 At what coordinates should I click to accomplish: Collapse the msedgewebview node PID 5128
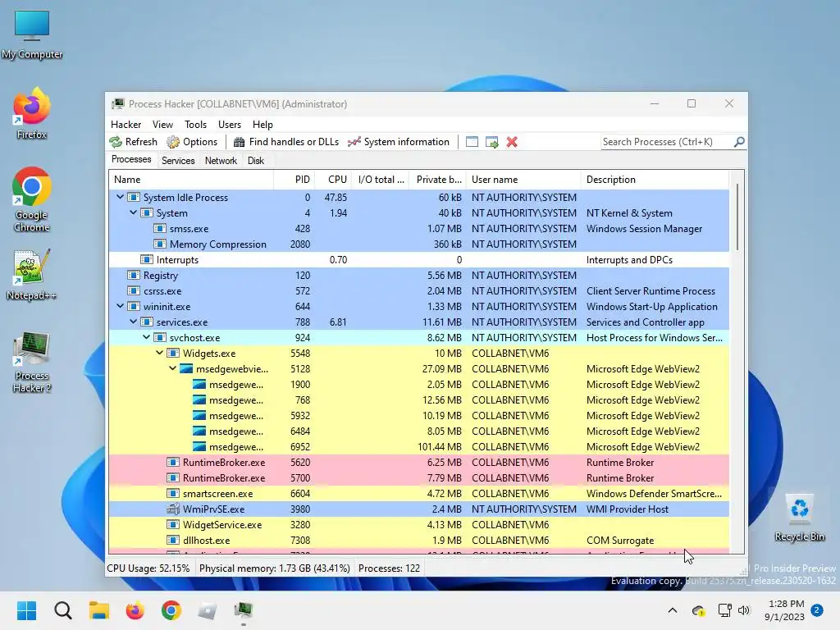click(x=172, y=368)
